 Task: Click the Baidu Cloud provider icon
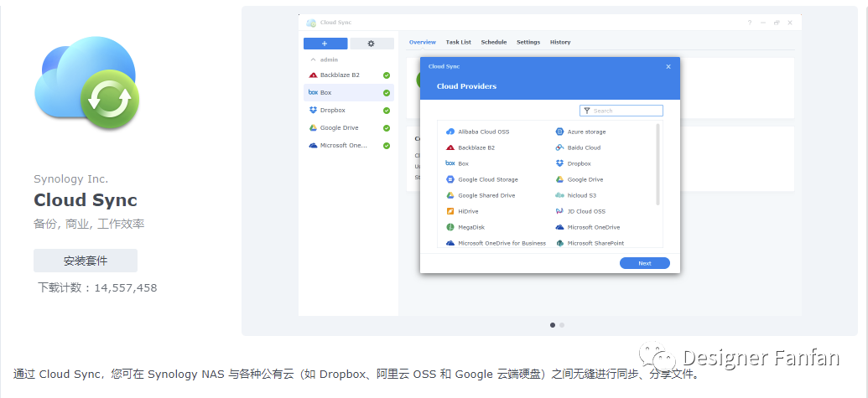point(559,148)
